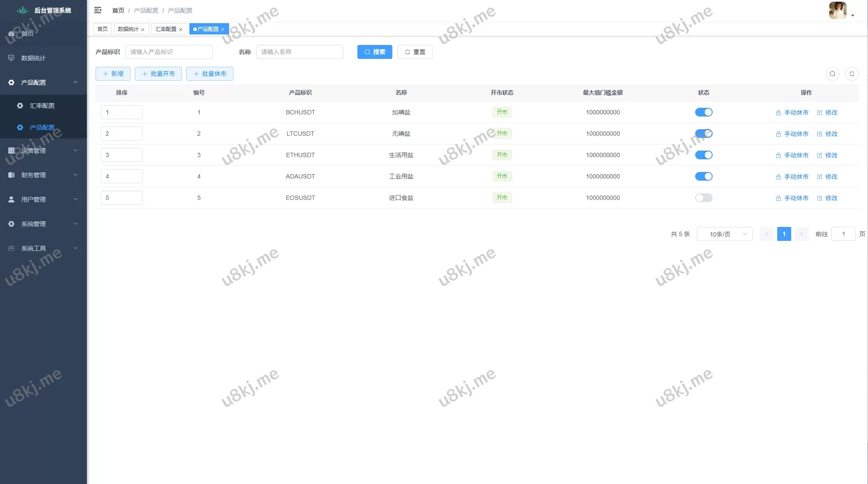
Task: Open the 10条/页 page size dropdown
Action: [724, 234]
